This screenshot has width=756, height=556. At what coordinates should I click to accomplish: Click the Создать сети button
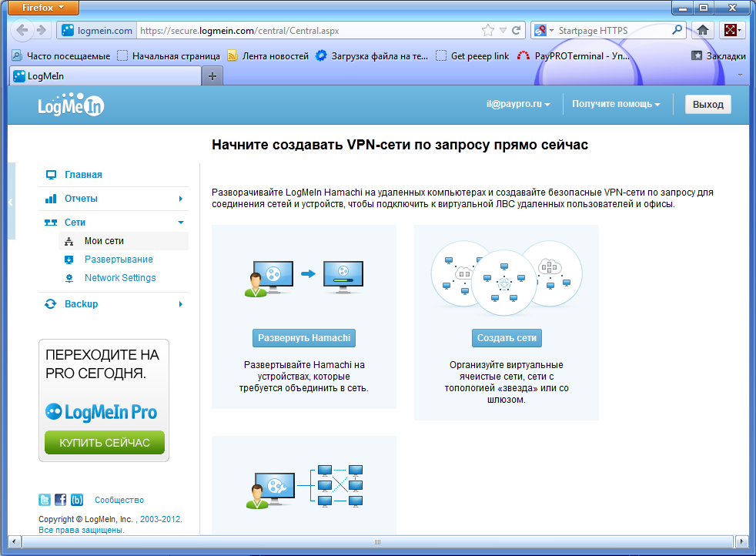tap(506, 338)
